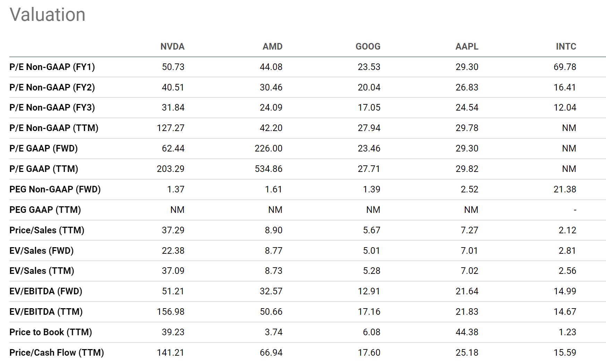606x364 pixels.
Task: Open the GOOG ticker column header
Action: tap(368, 46)
